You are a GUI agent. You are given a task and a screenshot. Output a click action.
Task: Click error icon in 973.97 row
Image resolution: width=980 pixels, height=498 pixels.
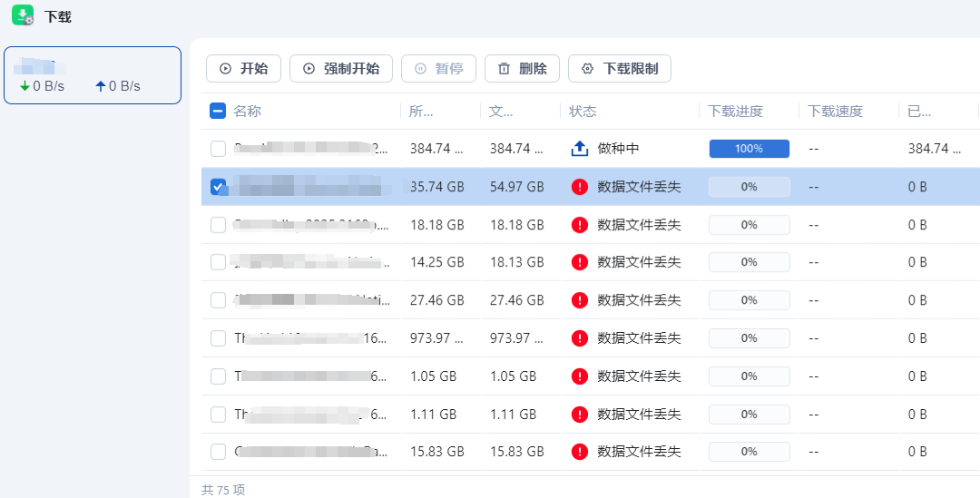(x=580, y=338)
